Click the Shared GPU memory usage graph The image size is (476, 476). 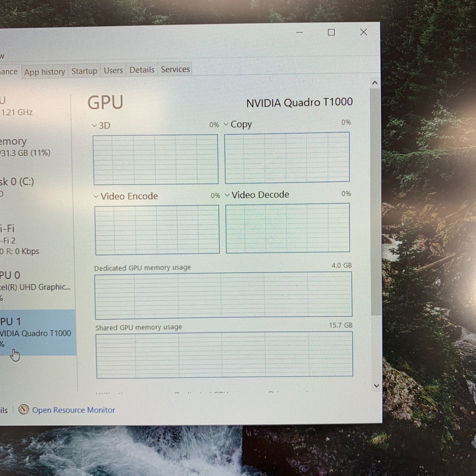pyautogui.click(x=224, y=355)
